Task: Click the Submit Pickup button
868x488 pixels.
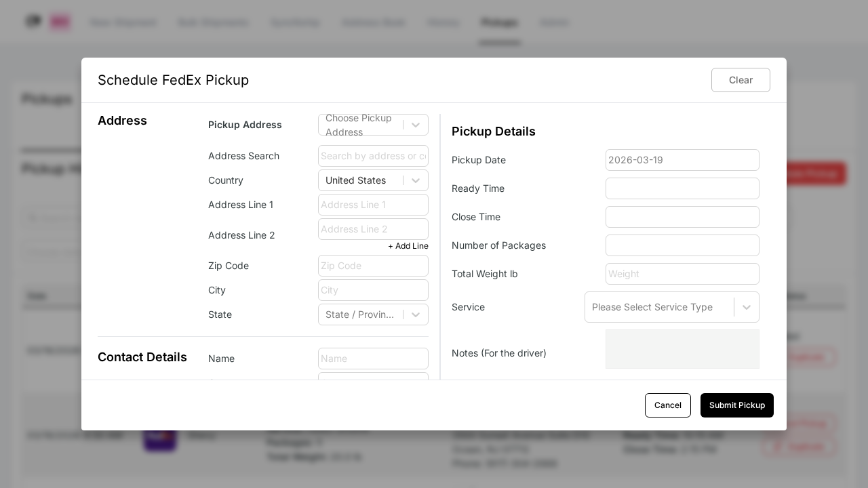Action: pyautogui.click(x=737, y=405)
